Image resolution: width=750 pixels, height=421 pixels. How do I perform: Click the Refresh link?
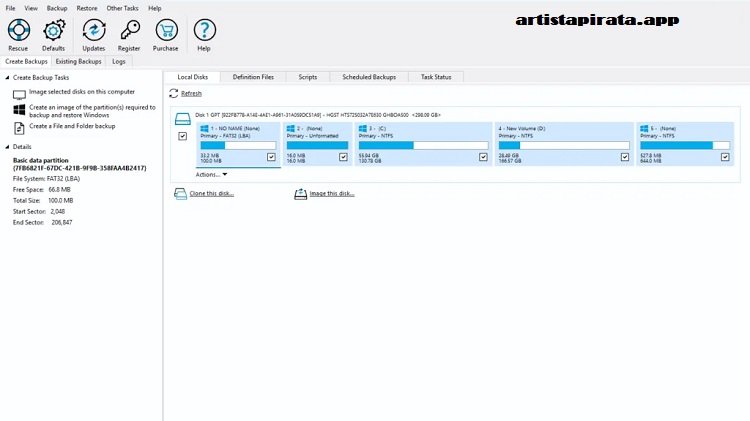tap(191, 94)
